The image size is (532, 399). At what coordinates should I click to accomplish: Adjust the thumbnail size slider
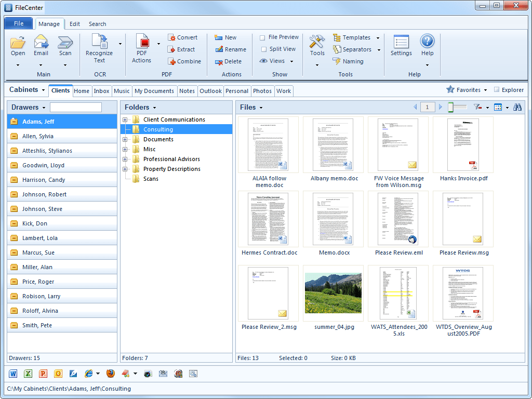pyautogui.click(x=450, y=107)
